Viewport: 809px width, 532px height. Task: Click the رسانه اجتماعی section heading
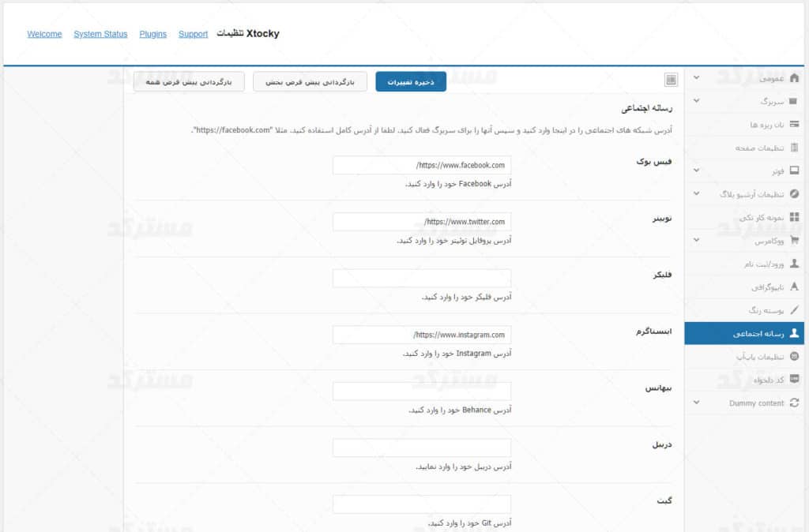point(646,107)
